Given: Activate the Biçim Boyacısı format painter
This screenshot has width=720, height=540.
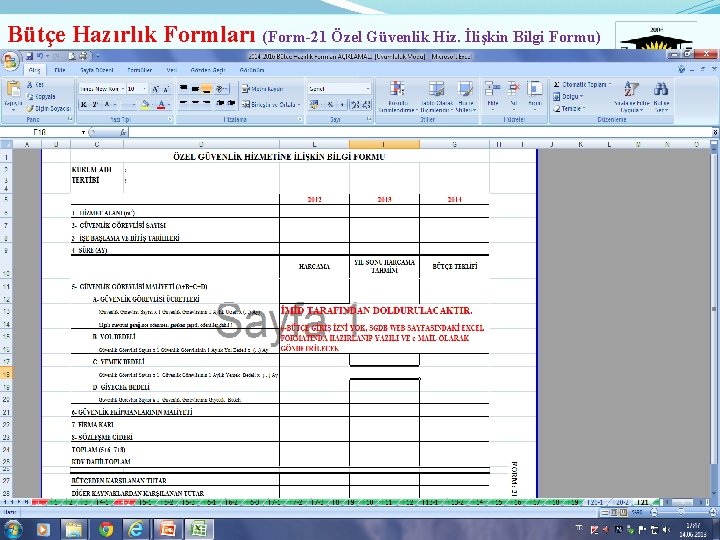Looking at the screenshot, I should [x=48, y=108].
